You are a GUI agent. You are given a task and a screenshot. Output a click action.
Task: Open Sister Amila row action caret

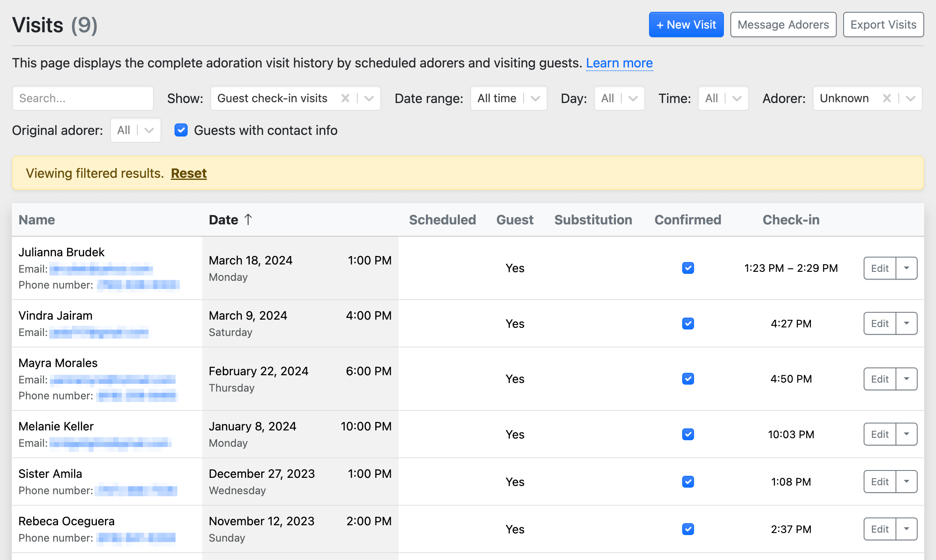(x=906, y=482)
